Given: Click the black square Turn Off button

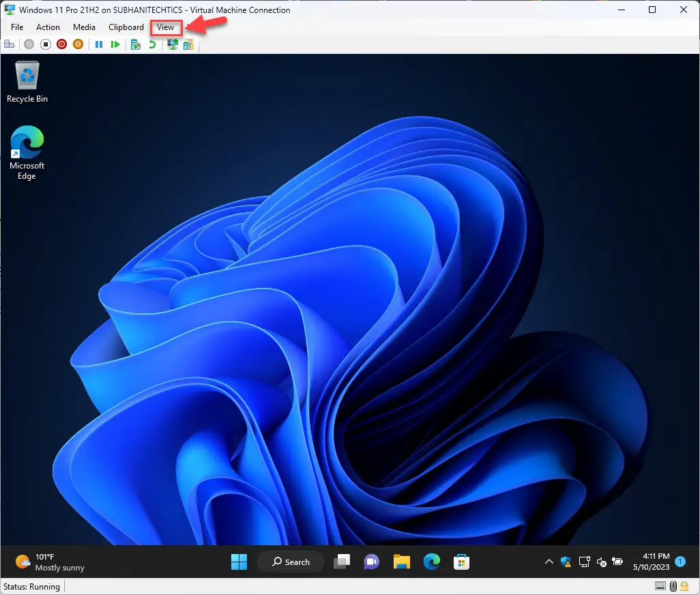Looking at the screenshot, I should [x=46, y=44].
